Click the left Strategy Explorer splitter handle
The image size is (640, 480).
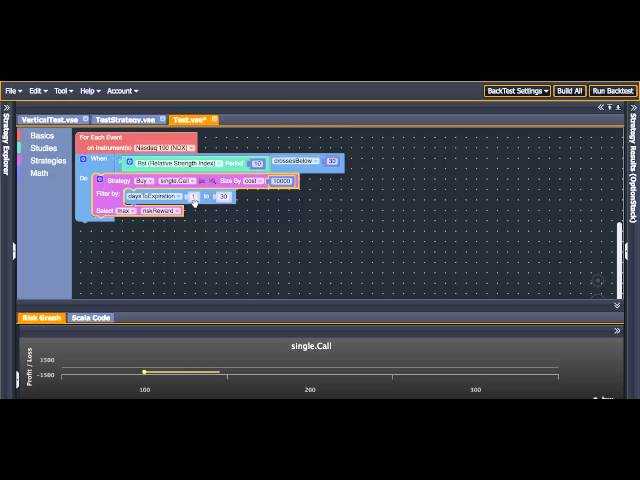click(x=14, y=251)
